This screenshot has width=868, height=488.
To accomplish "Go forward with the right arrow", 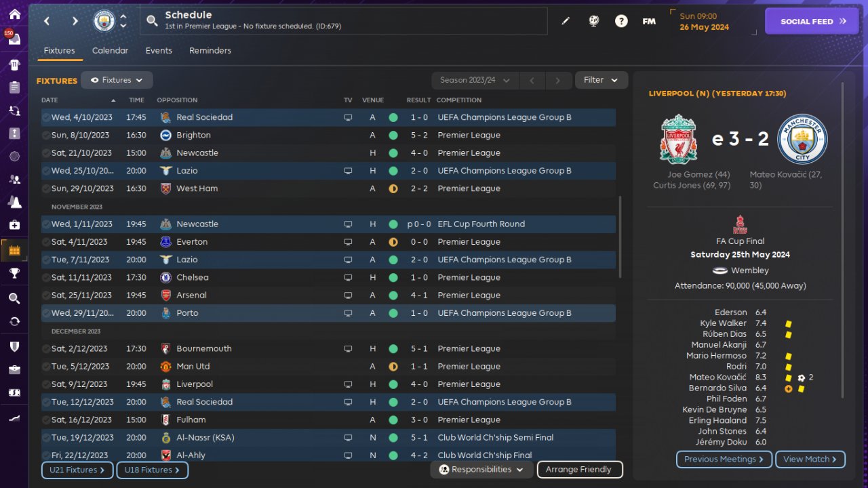I will 75,21.
